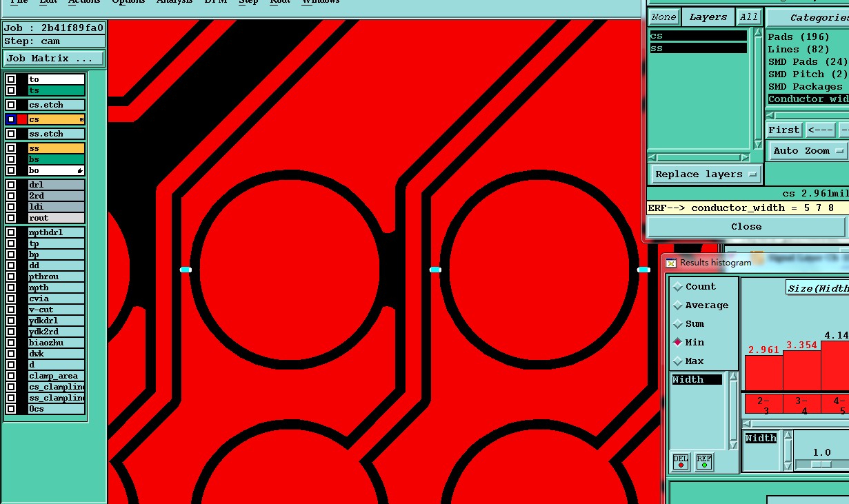The image size is (849, 504).
Task: Toggle the checkbox for layer drl
Action: click(11, 185)
